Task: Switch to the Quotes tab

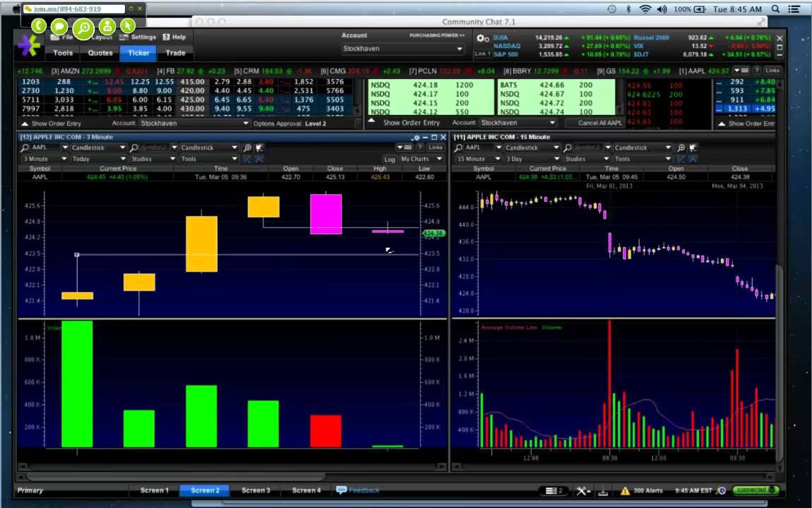Action: (x=100, y=53)
